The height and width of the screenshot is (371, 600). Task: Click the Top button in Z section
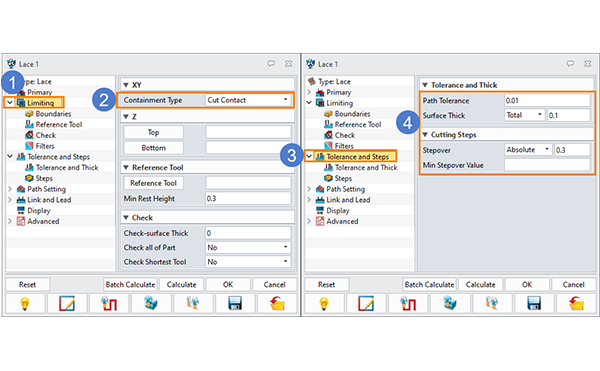click(x=153, y=132)
